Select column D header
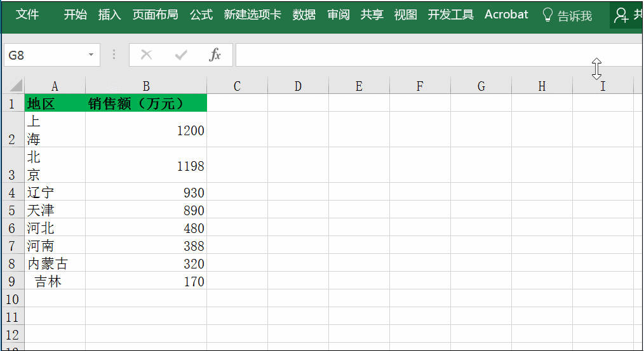Viewport: 644px width, 351px height. [298, 86]
